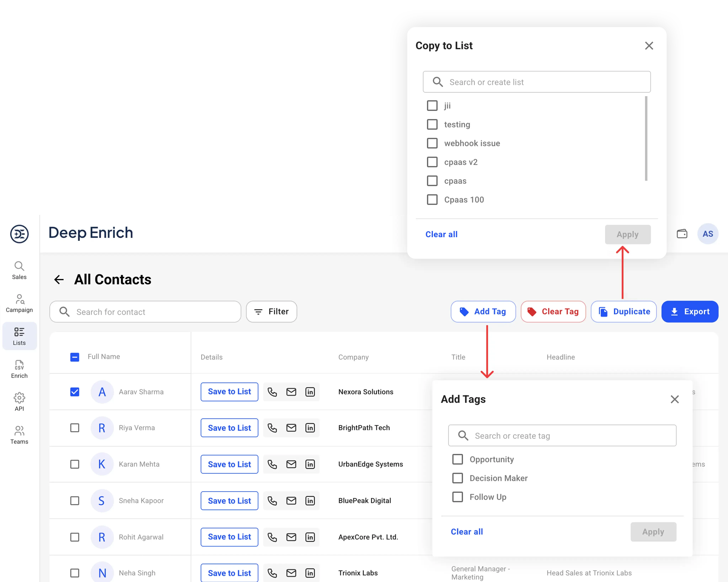Click the wallet icon in header

tap(682, 234)
